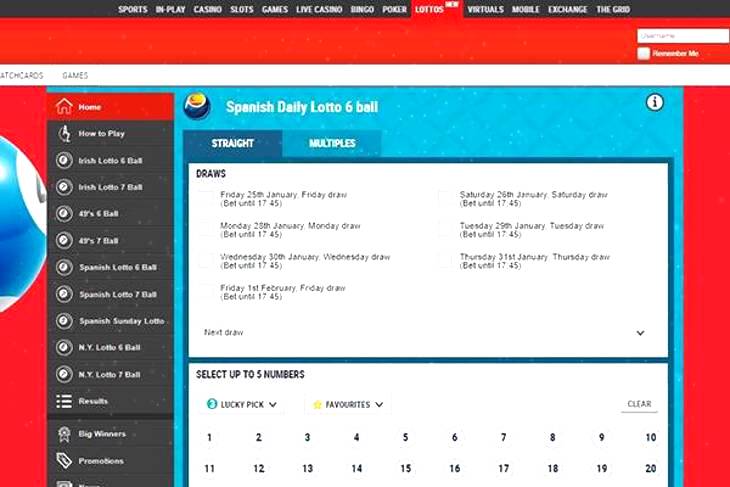Viewport: 730px width, 487px height.
Task: Open Mobile in top navigation
Action: [x=526, y=9]
